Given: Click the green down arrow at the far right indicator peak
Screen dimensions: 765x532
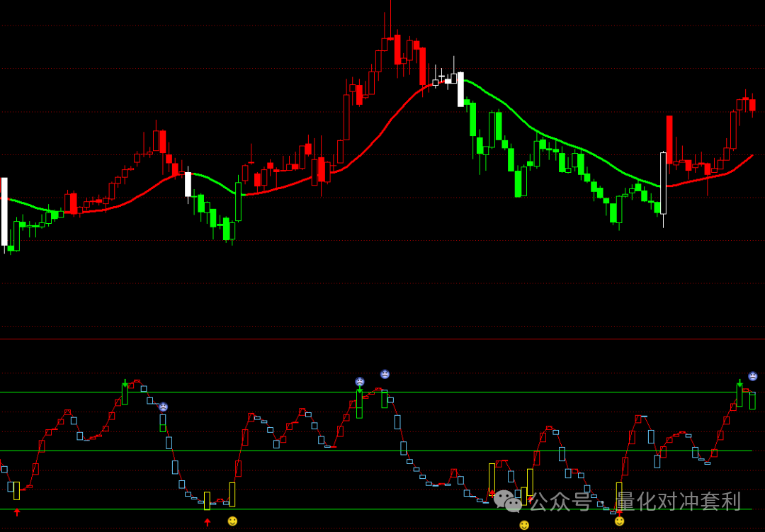Looking at the screenshot, I should pos(740,384).
